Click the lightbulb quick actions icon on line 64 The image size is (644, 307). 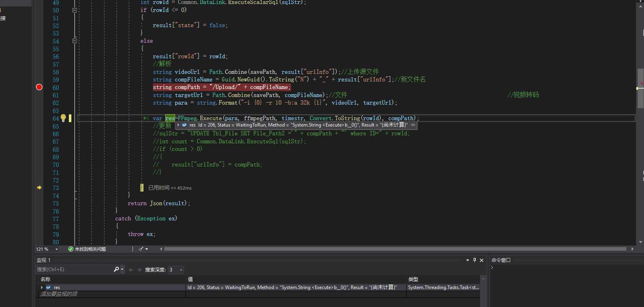(x=63, y=118)
